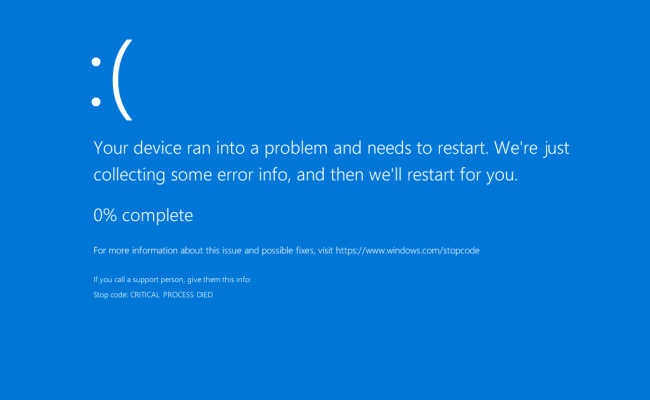This screenshot has height=400, width=650.
Task: Click the "0%" progress number
Action: [x=106, y=215]
